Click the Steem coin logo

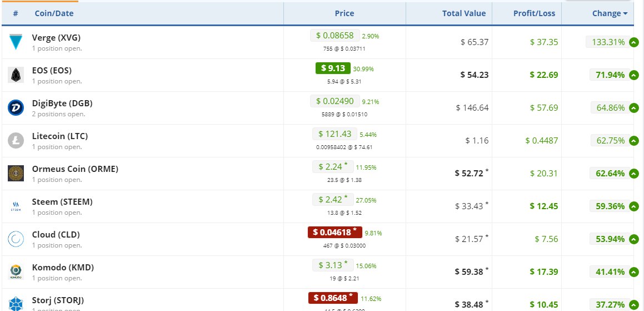coord(16,206)
